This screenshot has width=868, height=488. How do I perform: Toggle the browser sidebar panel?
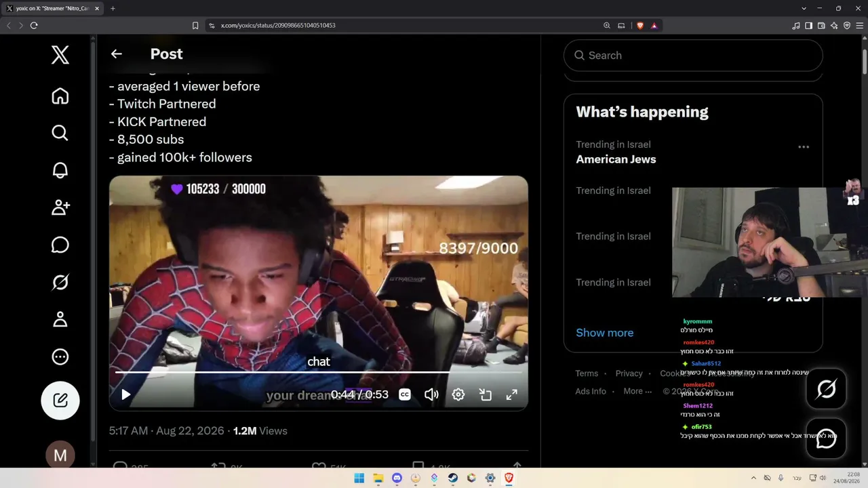pyautogui.click(x=808, y=26)
